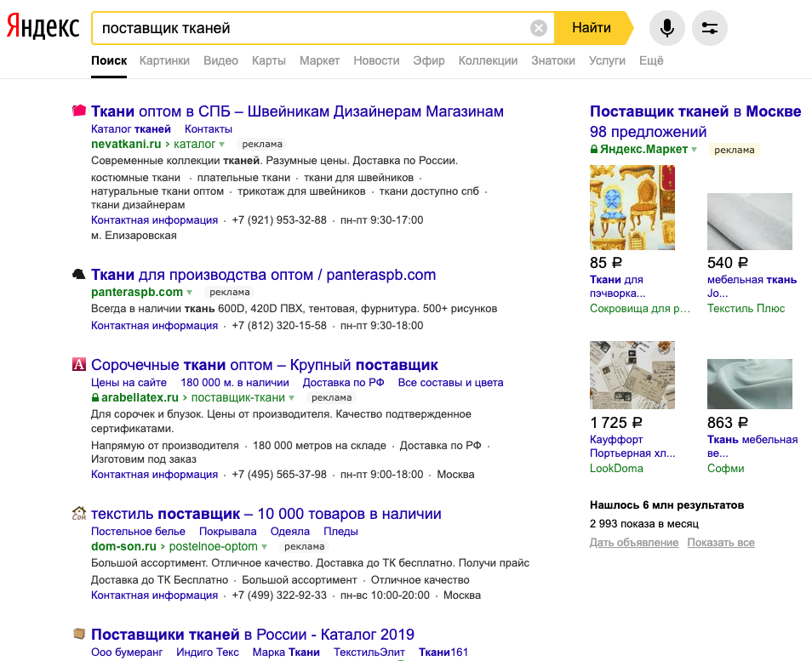Expand panteraspb.com result options arrow
This screenshot has height=661, width=812.
pos(189,293)
